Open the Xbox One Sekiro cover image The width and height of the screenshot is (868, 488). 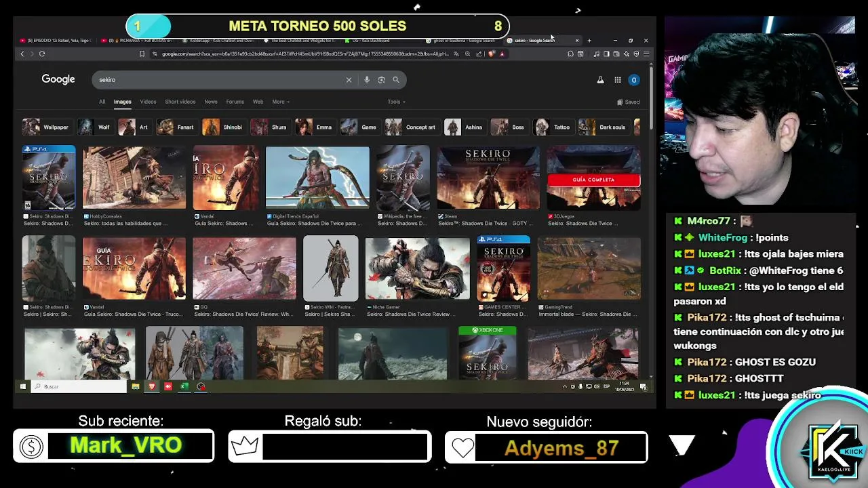pos(487,352)
